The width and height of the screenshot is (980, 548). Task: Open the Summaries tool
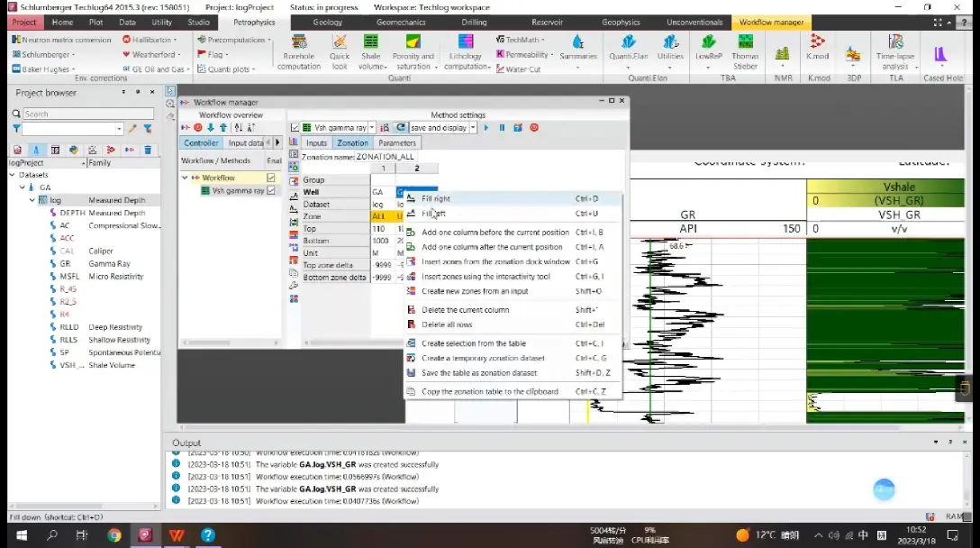coord(578,48)
